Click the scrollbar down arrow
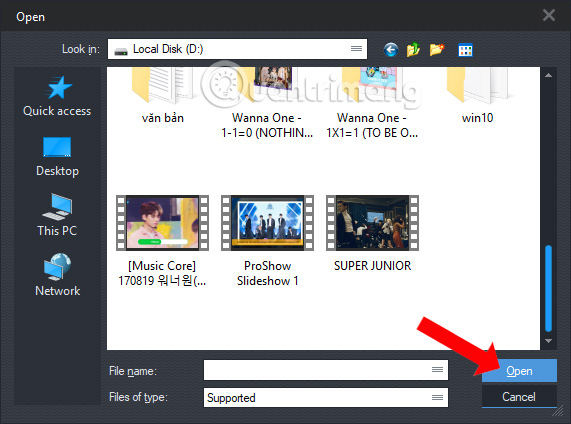 548,341
